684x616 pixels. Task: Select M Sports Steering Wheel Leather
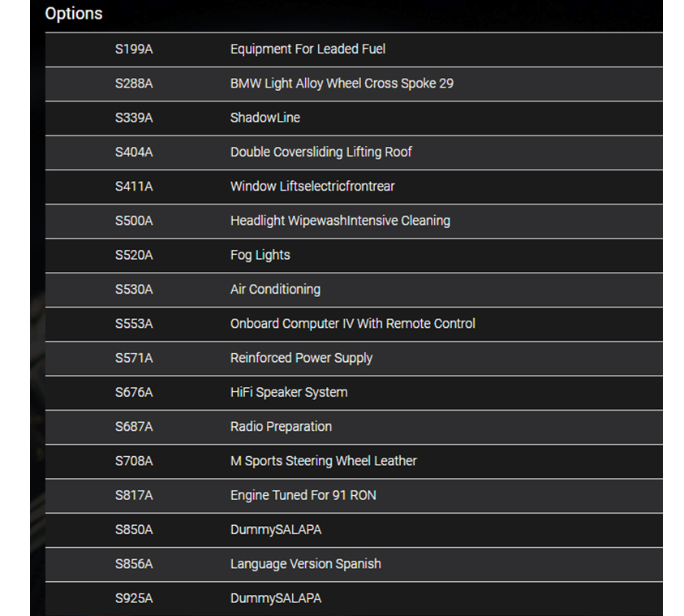pyautogui.click(x=323, y=461)
